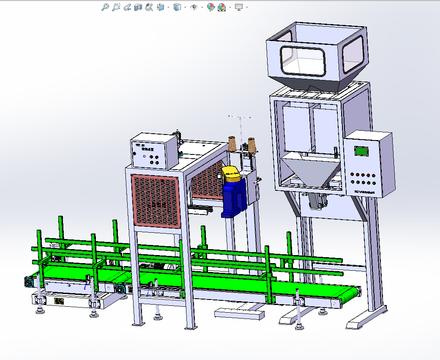This screenshot has height=360, width=440.
Task: Click the Zoom to Fit magnifier icon
Action: point(105,7)
